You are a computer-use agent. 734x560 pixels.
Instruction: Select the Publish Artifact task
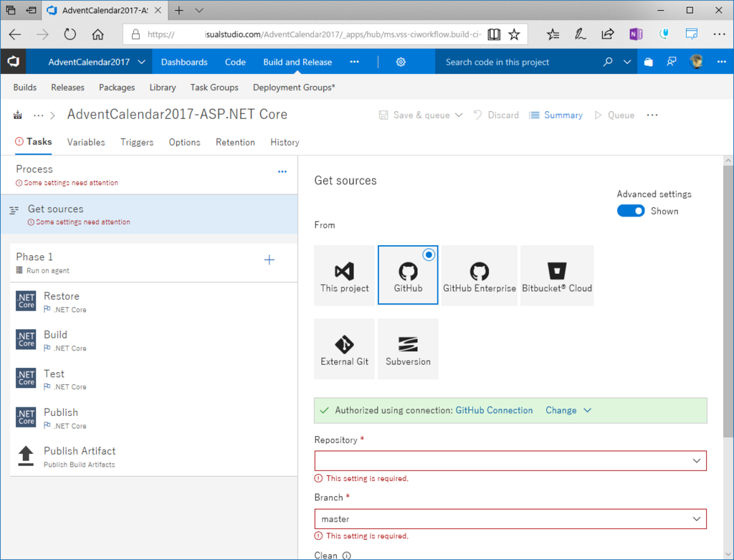(153, 457)
